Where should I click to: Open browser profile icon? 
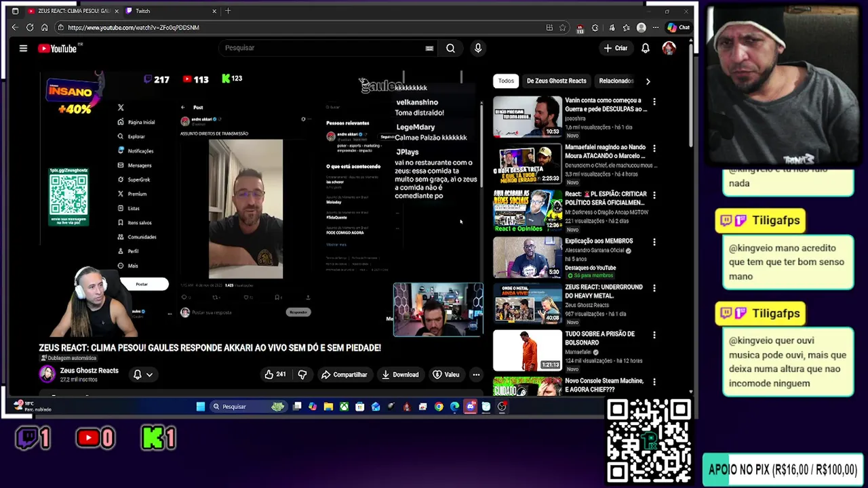(642, 27)
